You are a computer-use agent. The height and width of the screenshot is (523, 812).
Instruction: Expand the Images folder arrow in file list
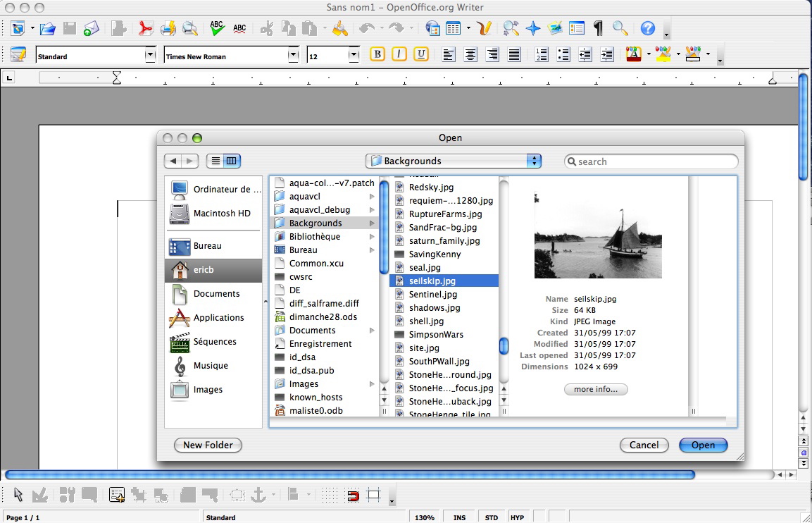tap(372, 384)
